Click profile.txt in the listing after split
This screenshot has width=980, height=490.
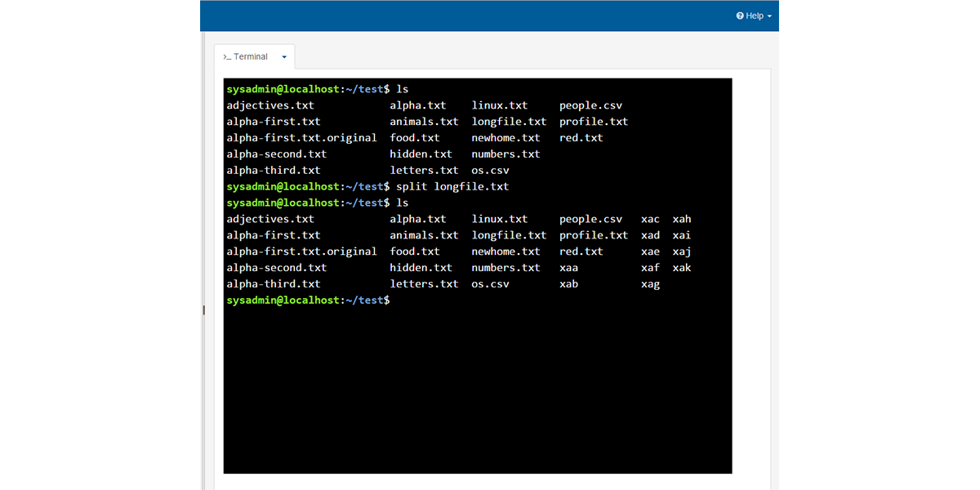click(x=594, y=235)
